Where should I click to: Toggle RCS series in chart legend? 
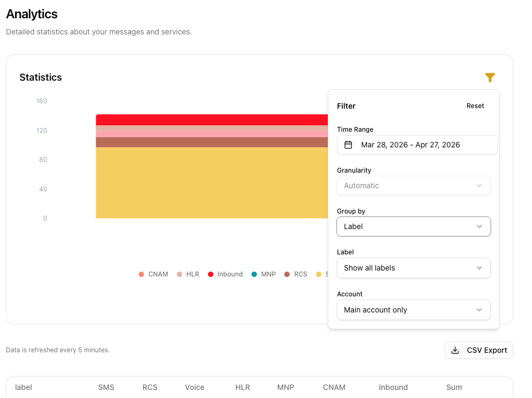[x=296, y=274]
